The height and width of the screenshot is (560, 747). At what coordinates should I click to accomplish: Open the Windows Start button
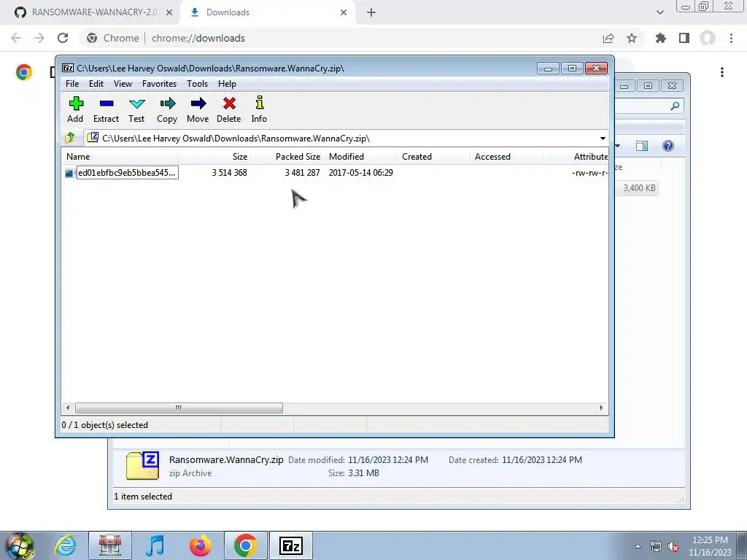[20, 546]
